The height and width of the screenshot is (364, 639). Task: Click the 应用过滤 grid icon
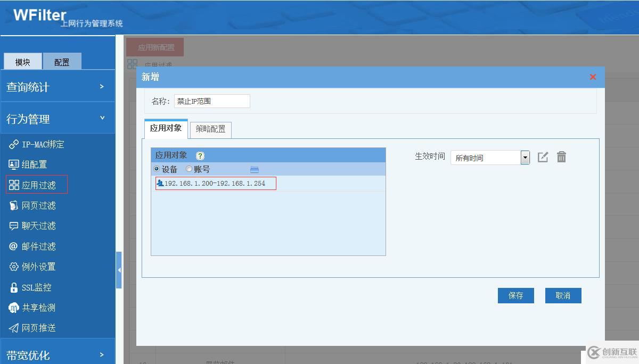(x=14, y=185)
